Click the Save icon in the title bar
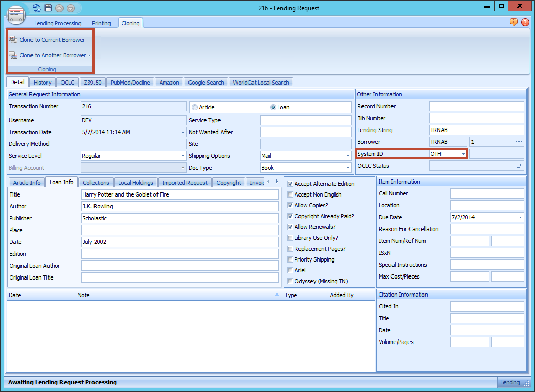Screen dimensions: 535x392 coord(48,8)
